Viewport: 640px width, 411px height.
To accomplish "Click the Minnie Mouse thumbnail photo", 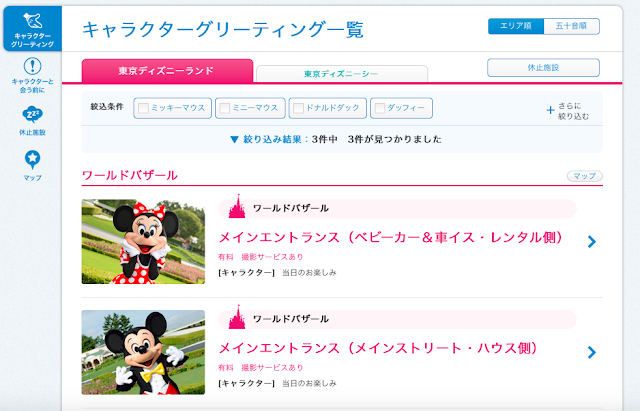I will click(x=143, y=242).
